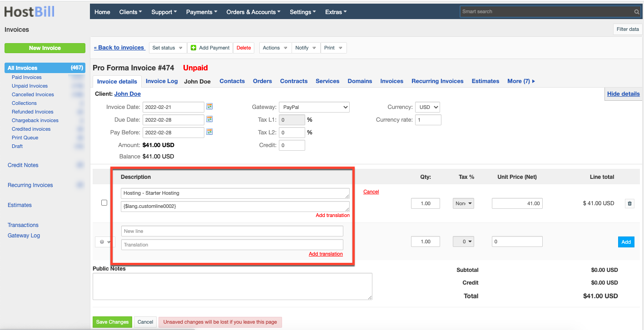This screenshot has height=330, width=644.
Task: Expand the More (7) tabs arrow
Action: click(x=534, y=81)
